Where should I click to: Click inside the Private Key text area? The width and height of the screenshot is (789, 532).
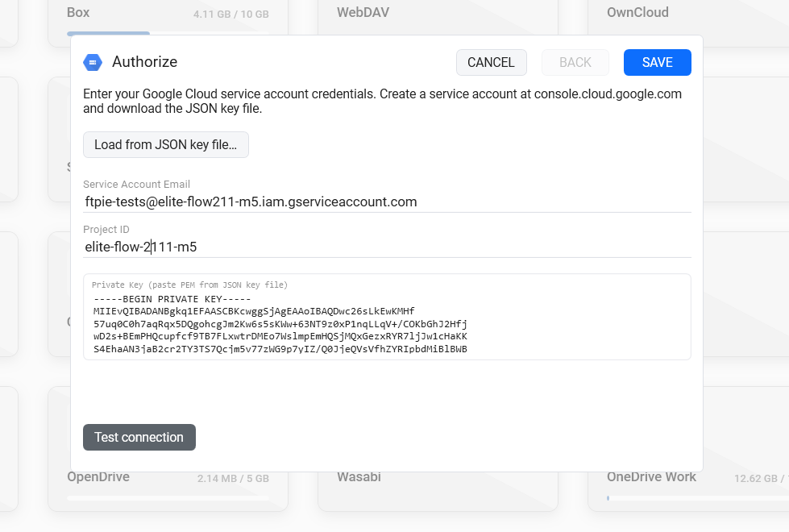coord(387,317)
